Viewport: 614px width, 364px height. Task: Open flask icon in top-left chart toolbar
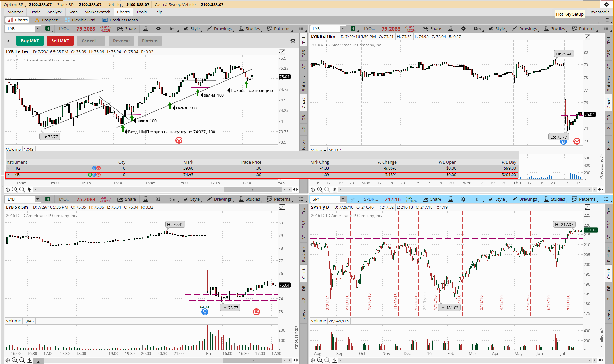pyautogui.click(x=145, y=28)
